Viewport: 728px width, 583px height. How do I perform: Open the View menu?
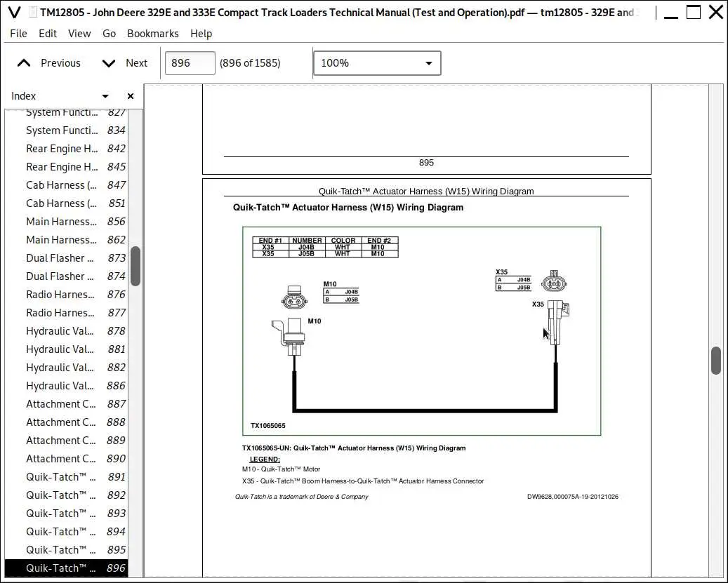[x=79, y=34]
